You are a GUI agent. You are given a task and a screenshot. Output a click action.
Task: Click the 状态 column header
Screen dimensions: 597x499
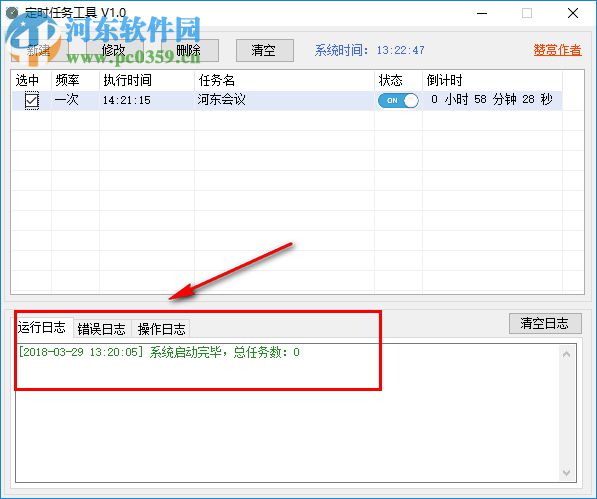(398, 80)
